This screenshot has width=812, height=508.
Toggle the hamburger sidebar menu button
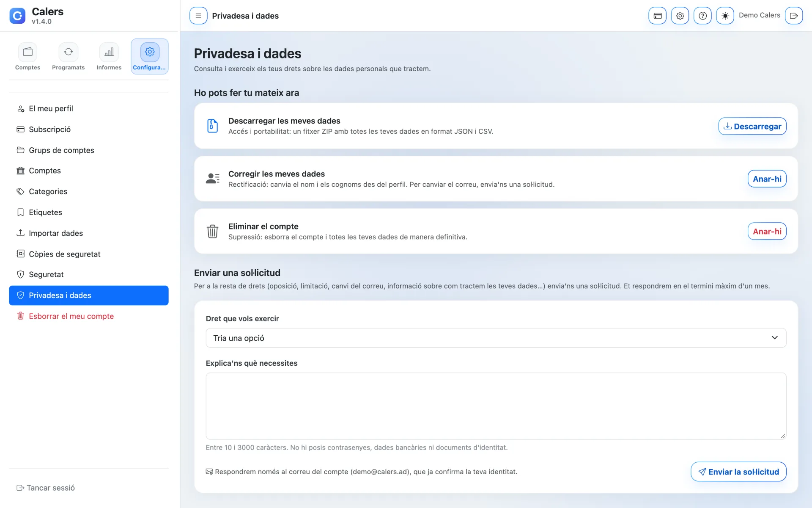point(198,16)
